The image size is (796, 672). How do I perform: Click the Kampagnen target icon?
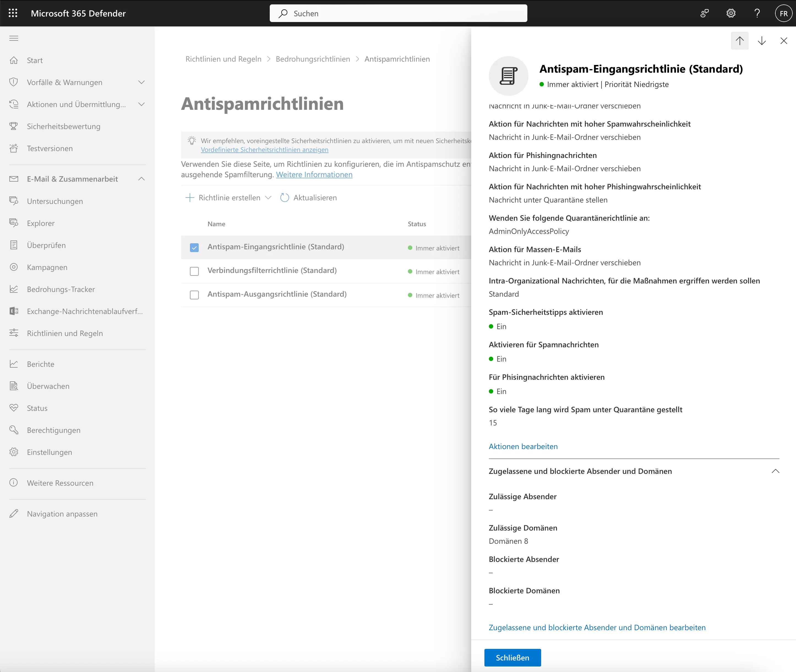pyautogui.click(x=14, y=267)
